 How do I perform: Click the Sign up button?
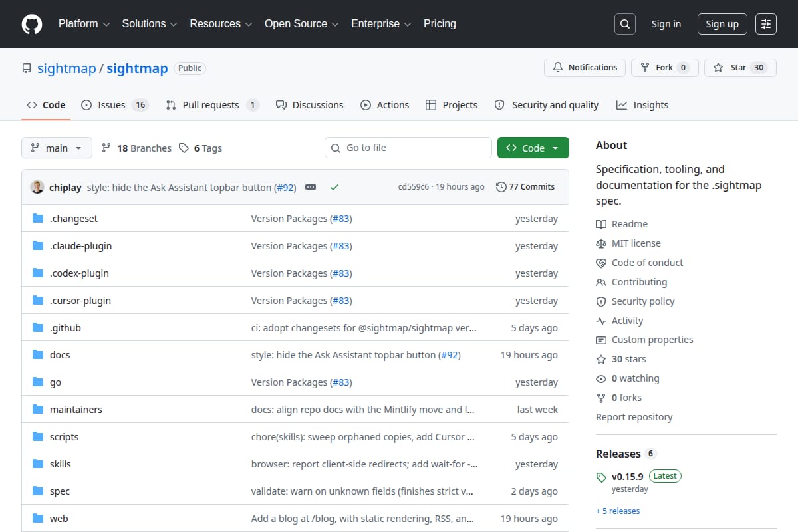tap(722, 24)
